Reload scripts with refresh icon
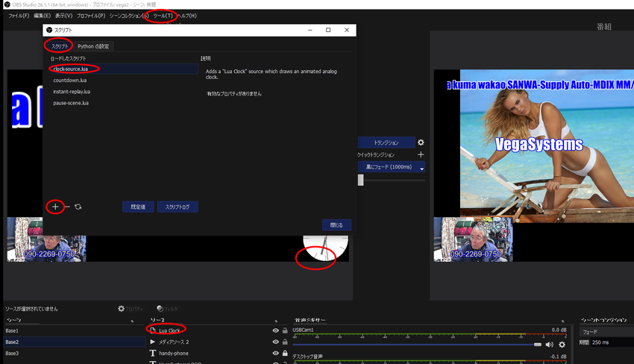634x364 pixels. (x=78, y=207)
